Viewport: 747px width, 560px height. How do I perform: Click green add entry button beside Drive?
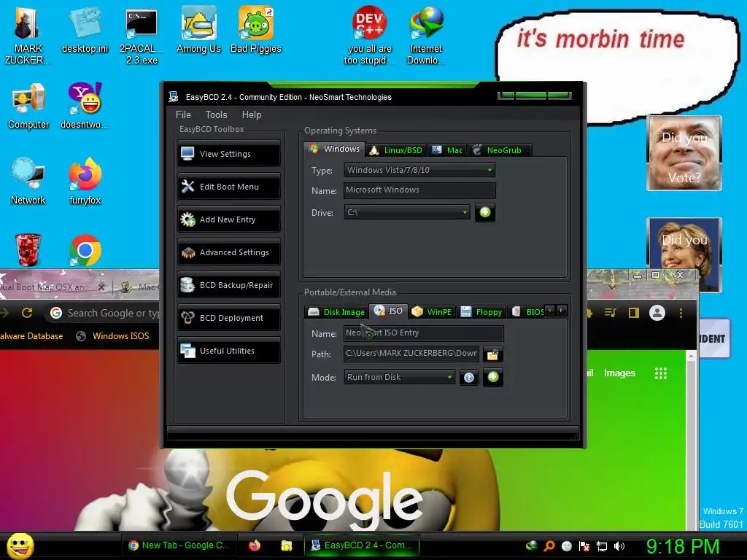pyautogui.click(x=485, y=212)
